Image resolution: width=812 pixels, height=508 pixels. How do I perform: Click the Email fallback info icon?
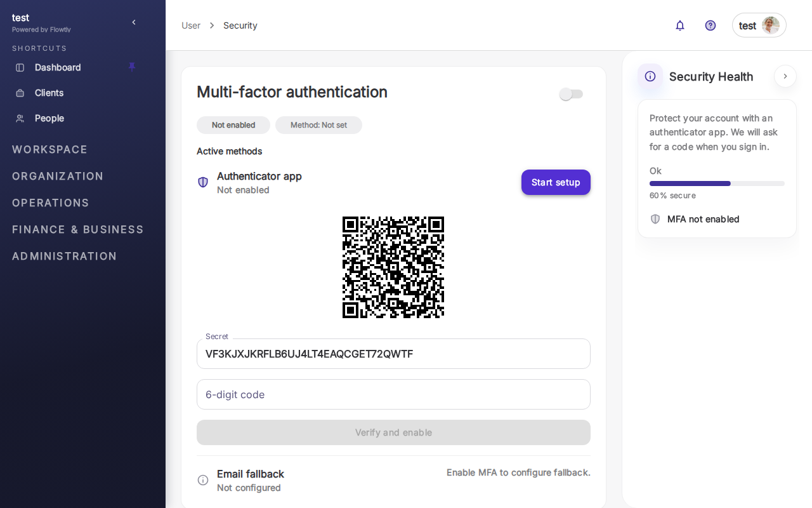pos(203,480)
